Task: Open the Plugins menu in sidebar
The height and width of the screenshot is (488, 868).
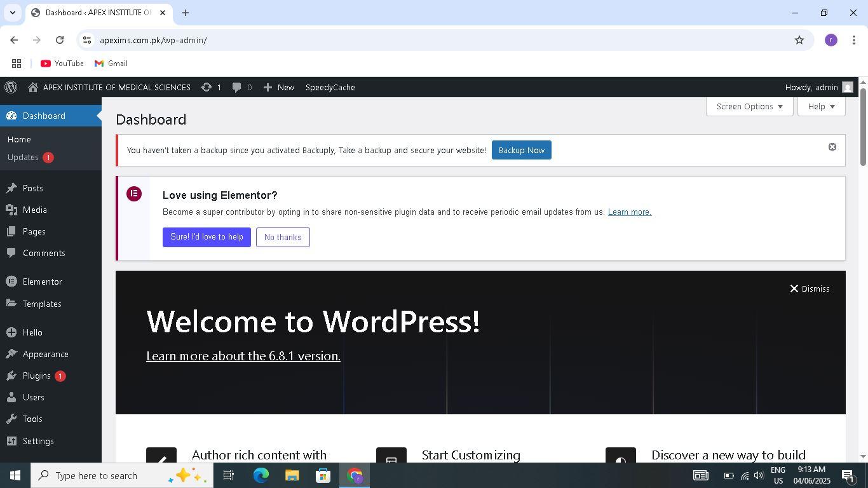Action: click(x=36, y=376)
